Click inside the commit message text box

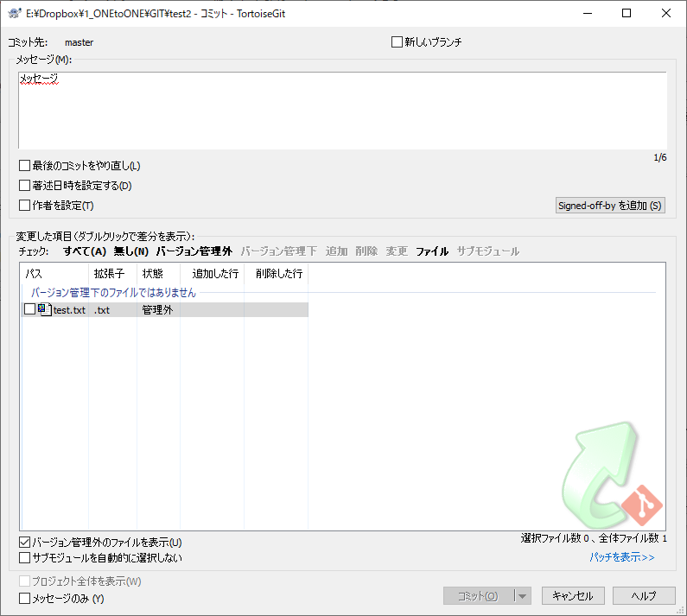pyautogui.click(x=342, y=111)
